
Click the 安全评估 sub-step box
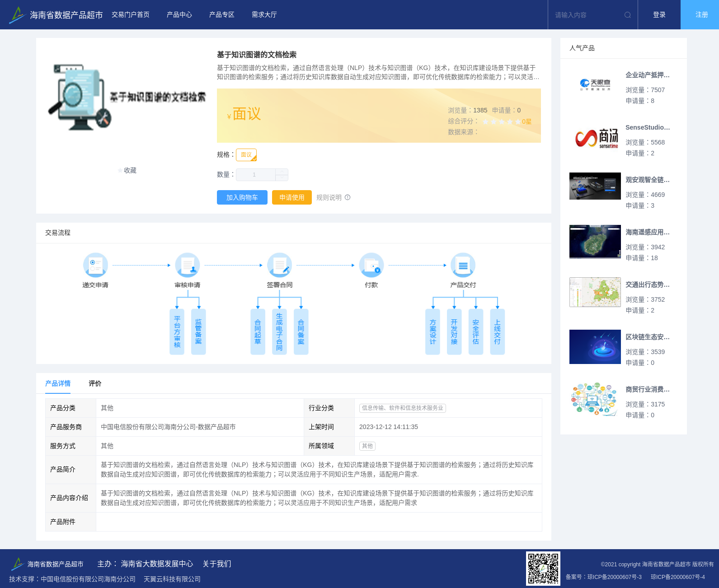coord(476,332)
